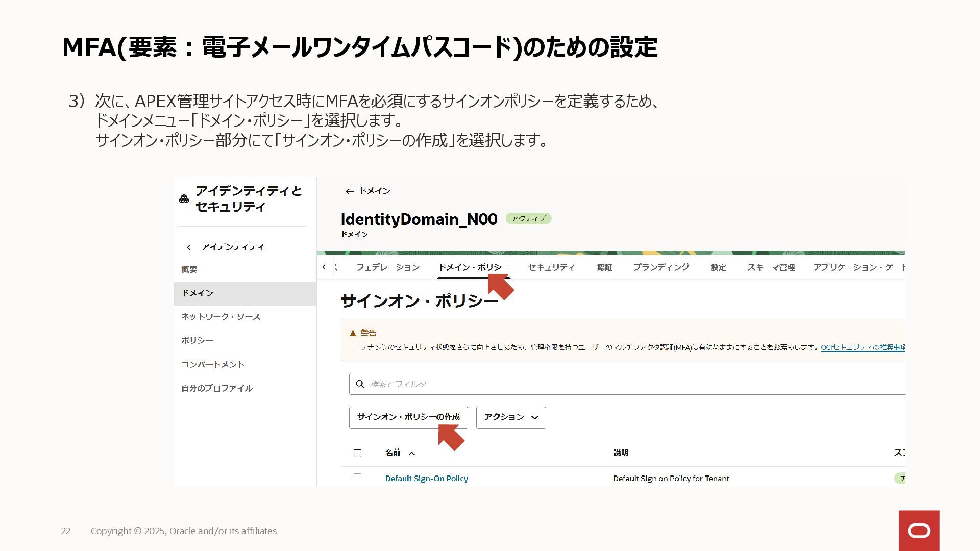Viewport: 980px width, 551px height.
Task: Click the 名前 column header
Action: point(393,453)
